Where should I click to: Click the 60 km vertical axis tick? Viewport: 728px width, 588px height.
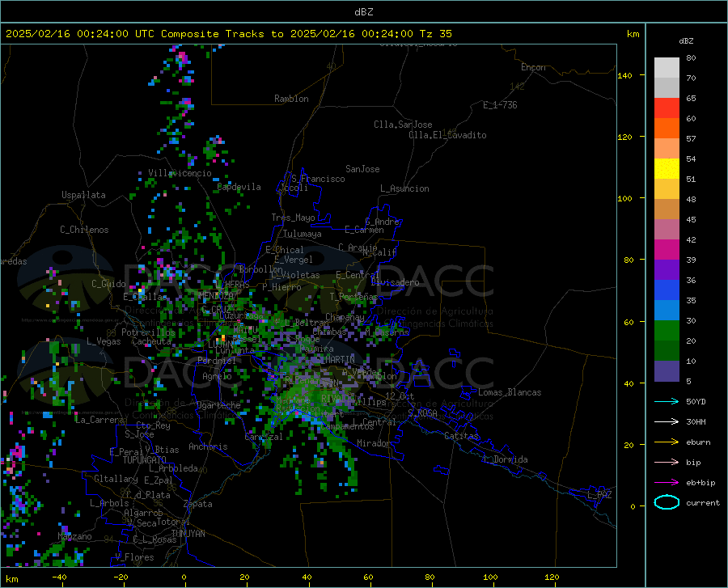tap(629, 322)
